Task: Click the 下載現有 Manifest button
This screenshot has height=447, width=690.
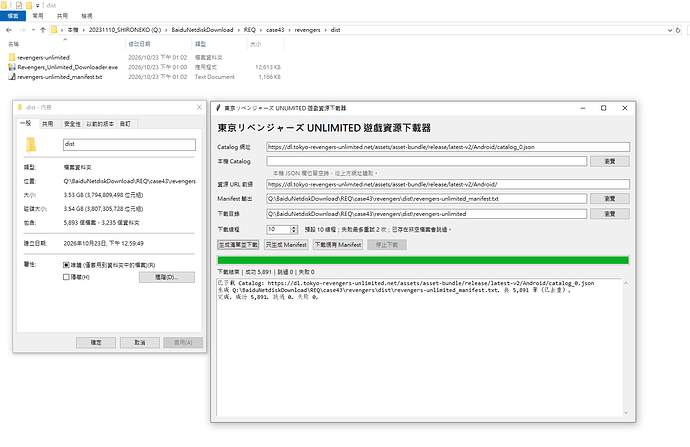Action: [x=338, y=245]
